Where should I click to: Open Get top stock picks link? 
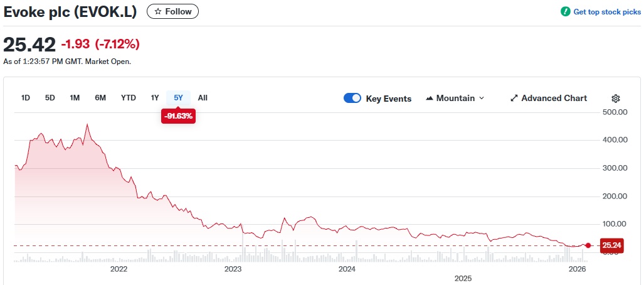(607, 12)
